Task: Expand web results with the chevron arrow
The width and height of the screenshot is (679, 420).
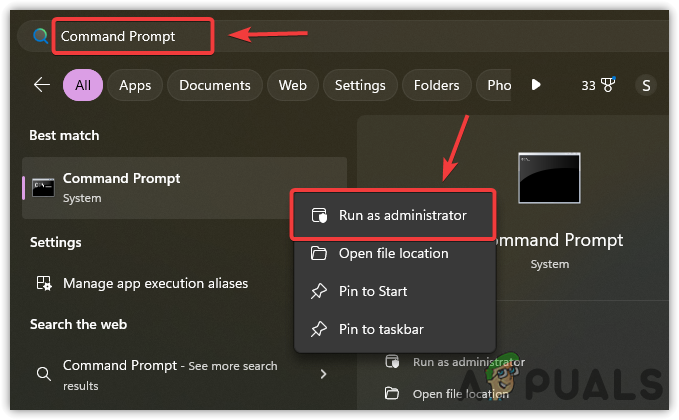Action: coord(323,374)
